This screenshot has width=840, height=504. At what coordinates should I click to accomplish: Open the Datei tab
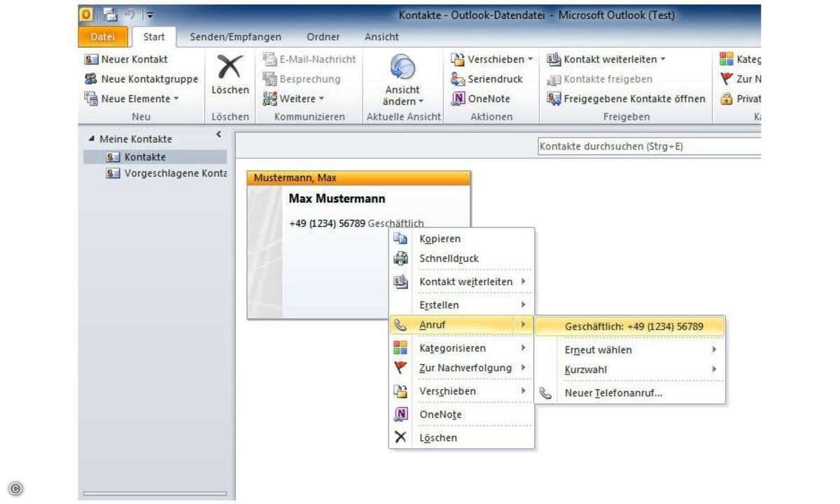[x=103, y=36]
